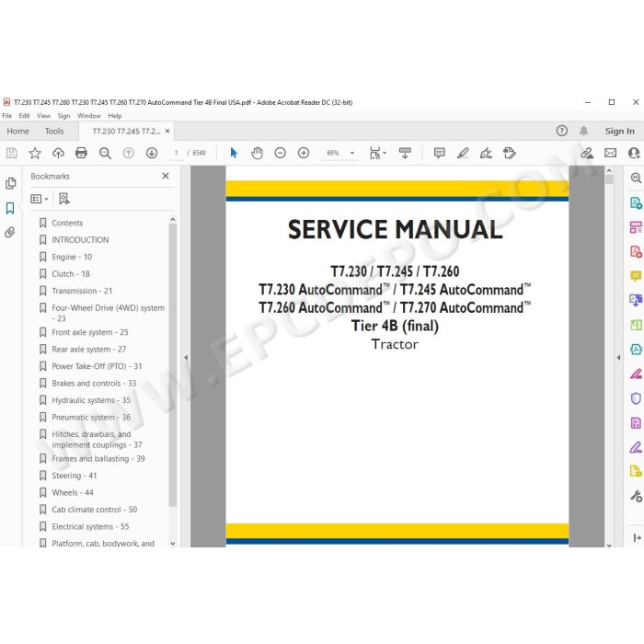Image resolution: width=644 pixels, height=644 pixels.
Task: Open the Edit menu
Action: [x=24, y=116]
